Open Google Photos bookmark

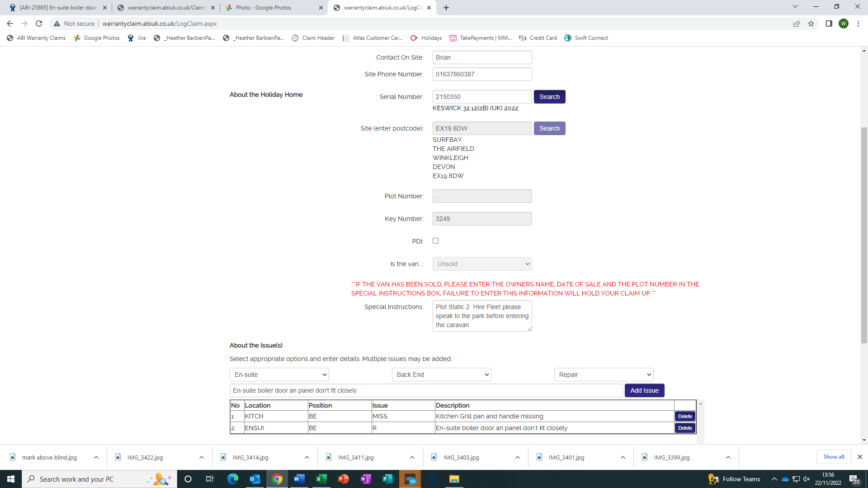(97, 38)
